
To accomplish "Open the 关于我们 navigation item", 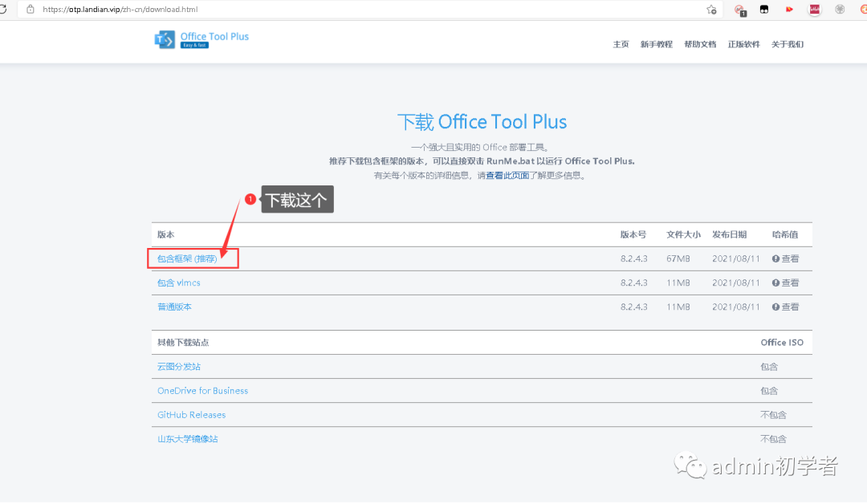I will pos(788,44).
